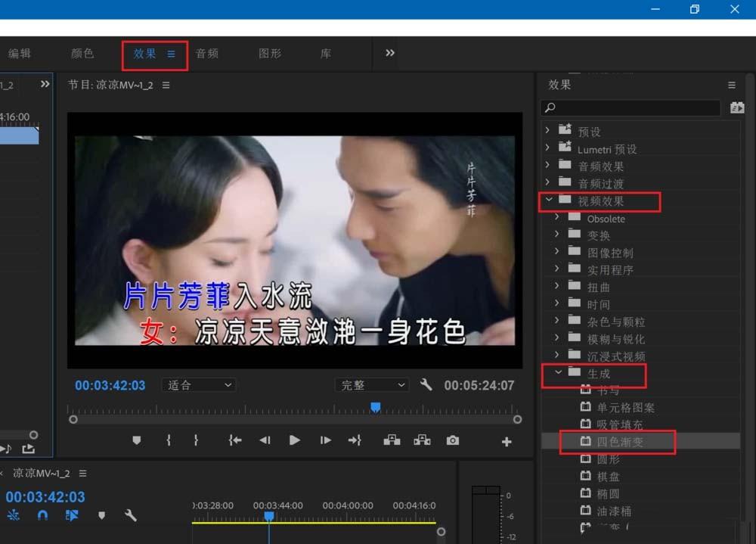
Task: Click the Go to In point icon
Action: pos(234,440)
